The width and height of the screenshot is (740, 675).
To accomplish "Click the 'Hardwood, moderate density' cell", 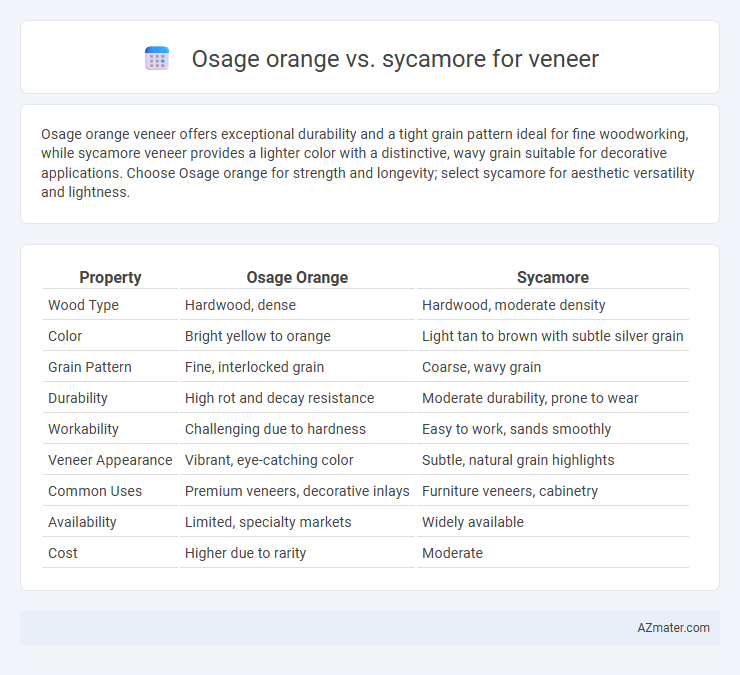I will click(513, 305).
